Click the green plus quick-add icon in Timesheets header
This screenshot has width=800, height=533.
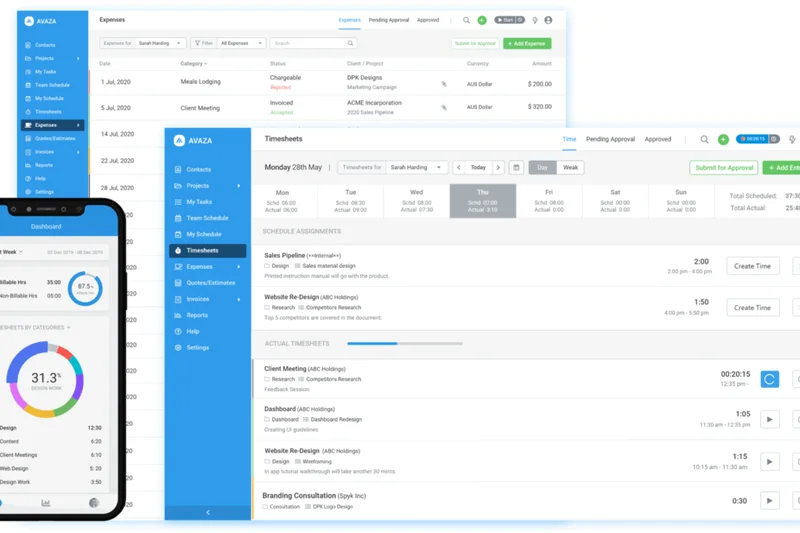click(723, 140)
